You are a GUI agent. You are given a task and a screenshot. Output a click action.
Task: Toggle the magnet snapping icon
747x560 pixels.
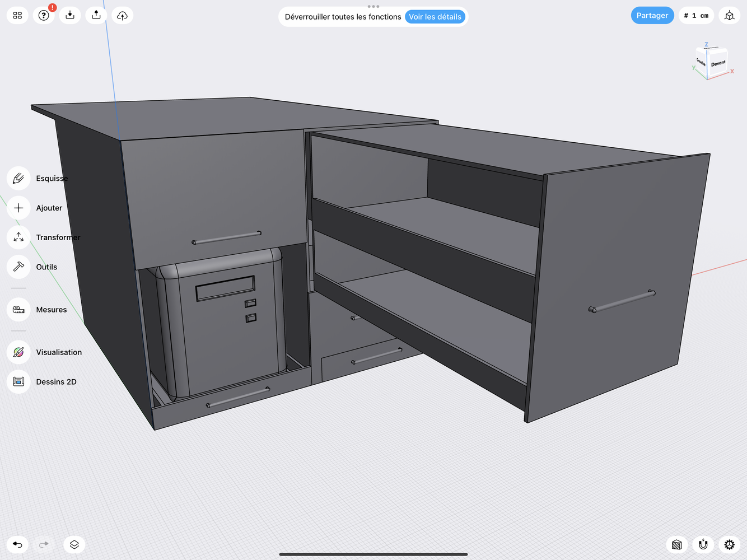703,544
